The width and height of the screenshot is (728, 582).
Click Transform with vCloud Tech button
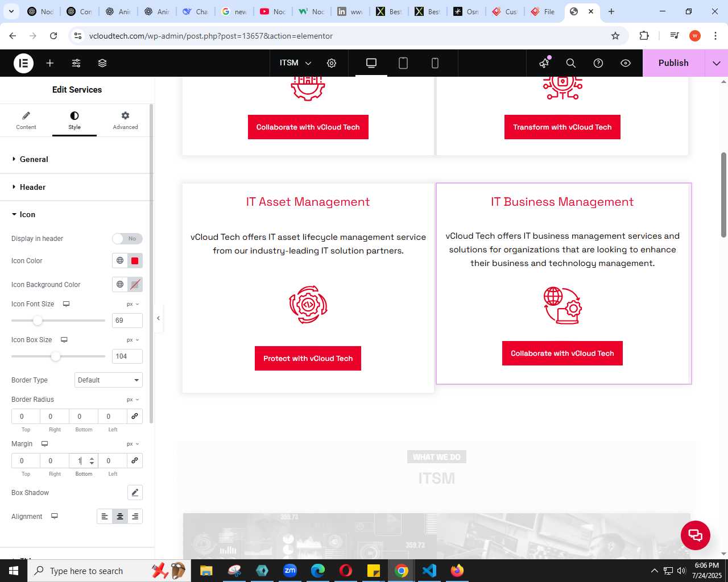pos(562,127)
